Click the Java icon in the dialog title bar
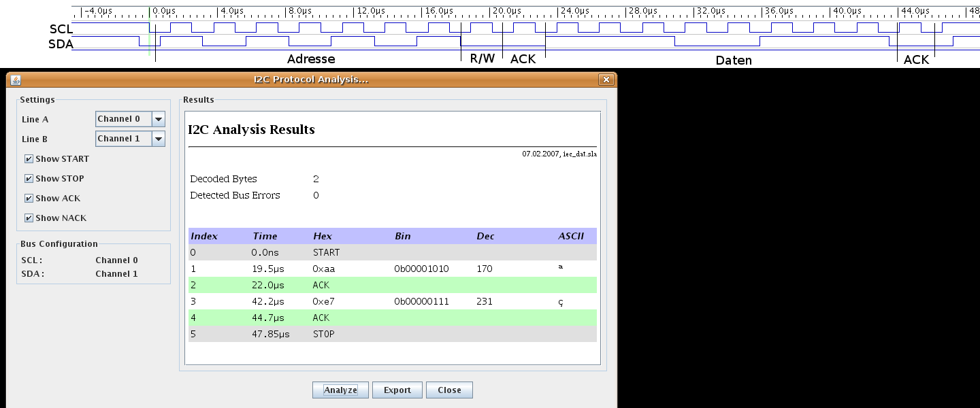Viewport: 980px width, 408px height. [x=16, y=80]
